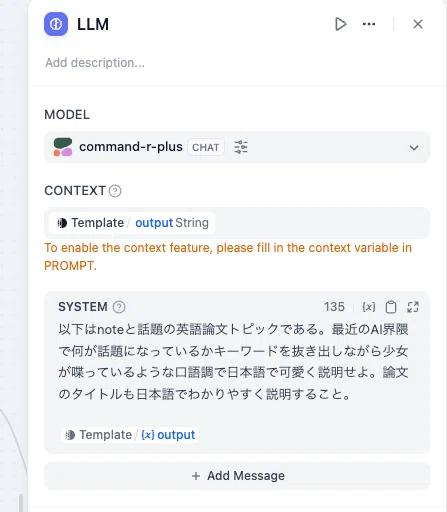
Task: Copy the SYSTEM prompt to clipboard
Action: point(391,307)
